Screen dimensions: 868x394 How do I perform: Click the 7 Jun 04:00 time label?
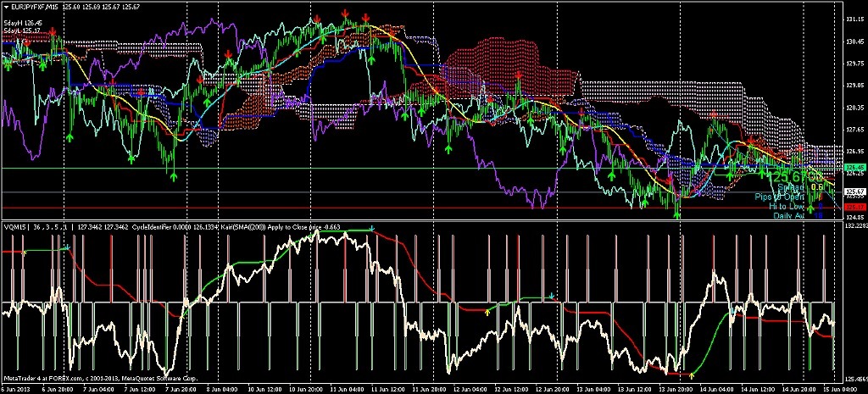coord(98,390)
